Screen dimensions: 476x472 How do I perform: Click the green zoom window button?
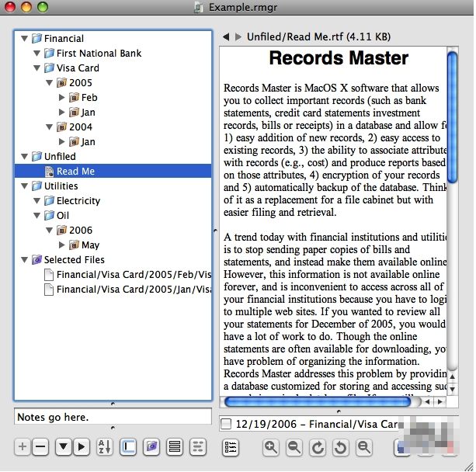click(x=43, y=7)
